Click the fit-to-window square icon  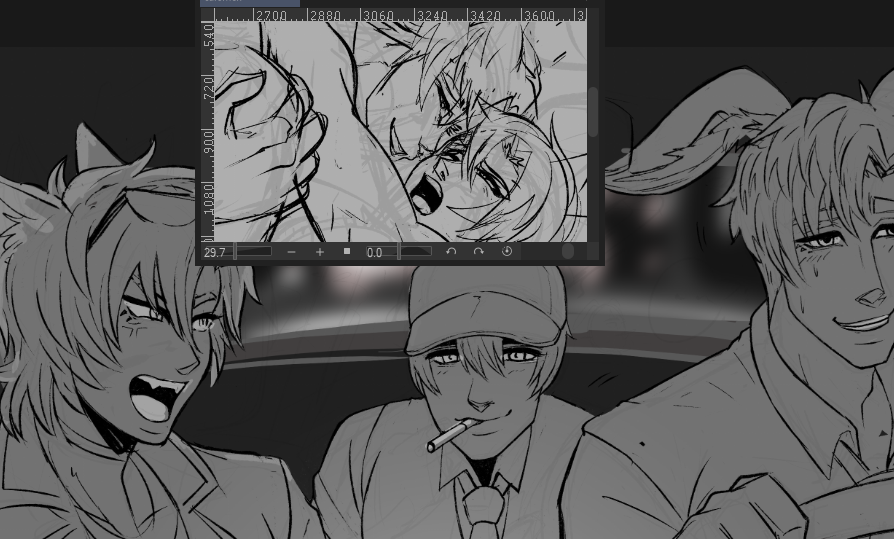[347, 251]
